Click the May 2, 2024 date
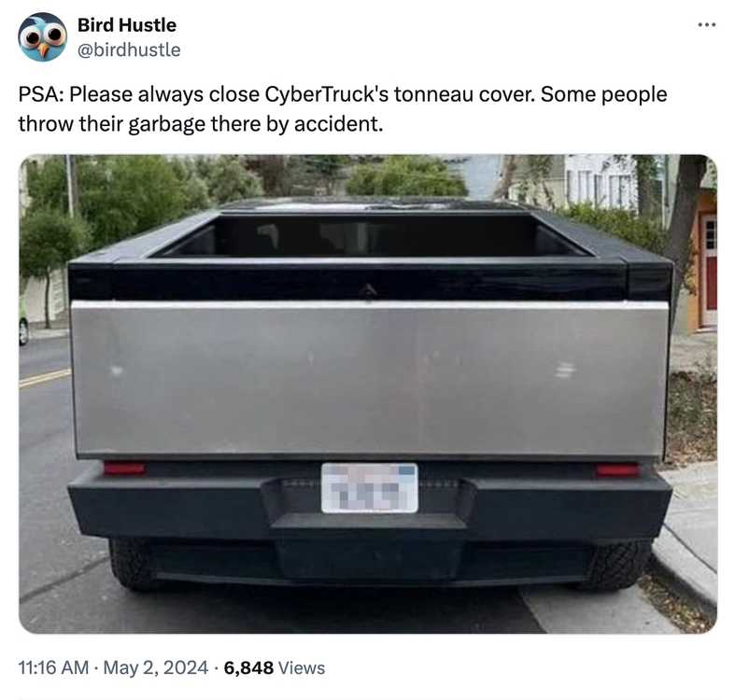Viewport: 735px width, 700px height. tap(156, 667)
